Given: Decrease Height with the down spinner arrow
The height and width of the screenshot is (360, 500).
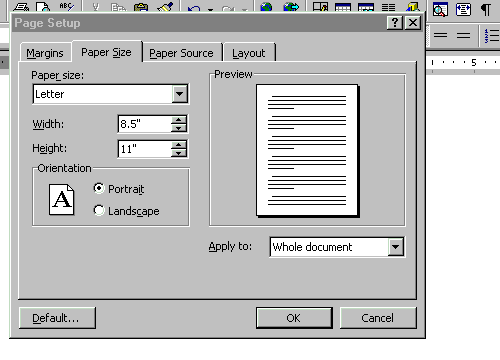Looking at the screenshot, I should click(179, 153).
